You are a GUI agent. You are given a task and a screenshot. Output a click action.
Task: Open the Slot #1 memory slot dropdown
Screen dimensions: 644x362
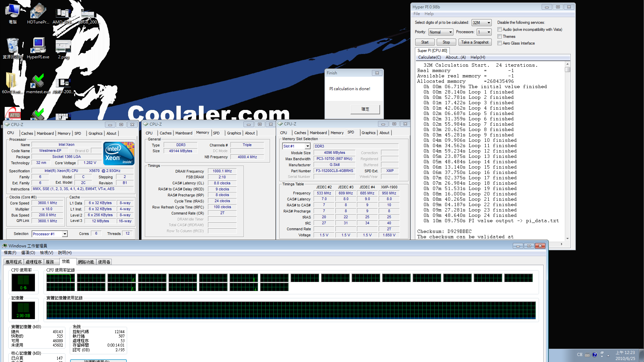[296, 146]
